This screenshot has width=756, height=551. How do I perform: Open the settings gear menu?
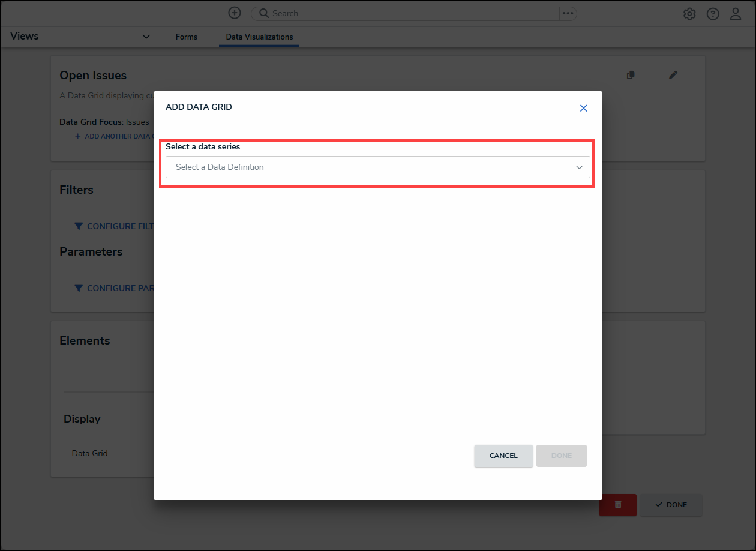pyautogui.click(x=689, y=14)
